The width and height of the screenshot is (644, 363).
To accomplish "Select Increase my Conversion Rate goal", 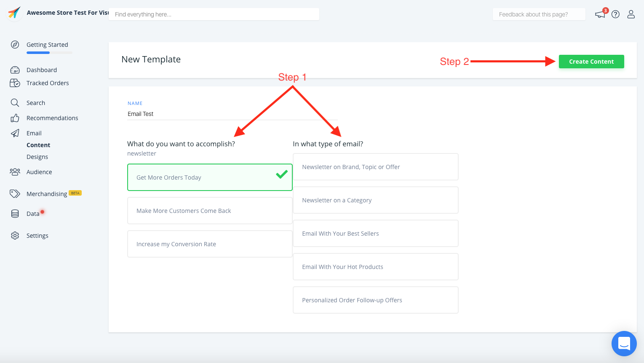I will tap(209, 244).
